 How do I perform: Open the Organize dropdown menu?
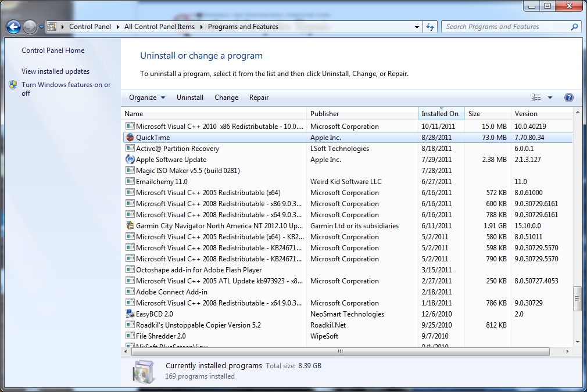click(x=147, y=98)
